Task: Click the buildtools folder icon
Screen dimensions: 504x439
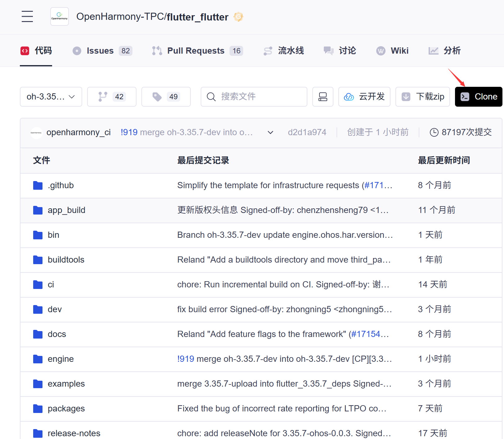Action: [38, 260]
